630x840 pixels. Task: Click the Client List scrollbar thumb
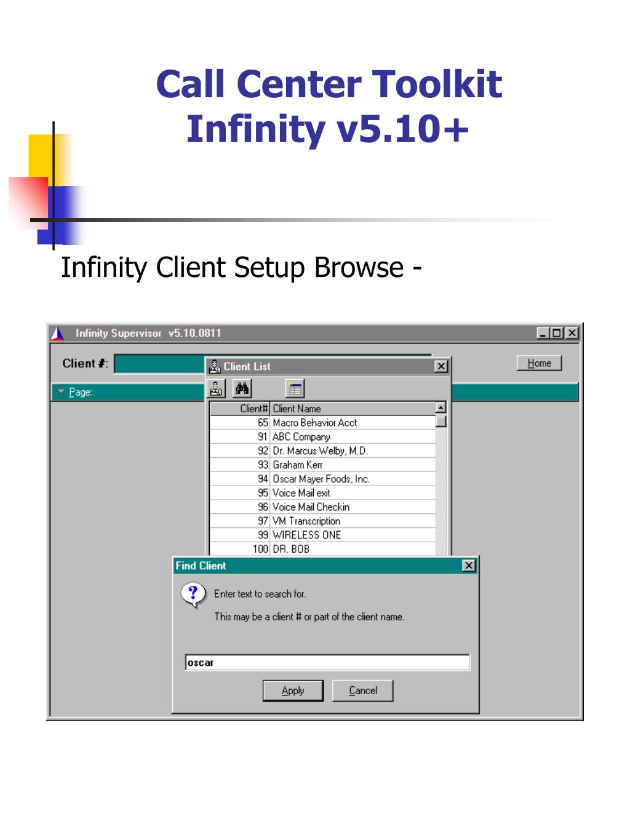[x=441, y=422]
